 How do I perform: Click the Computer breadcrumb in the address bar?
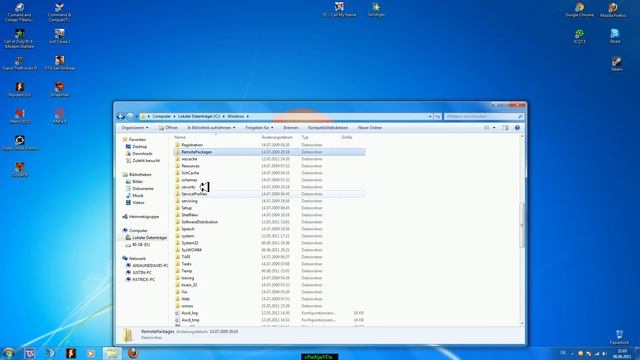162,116
